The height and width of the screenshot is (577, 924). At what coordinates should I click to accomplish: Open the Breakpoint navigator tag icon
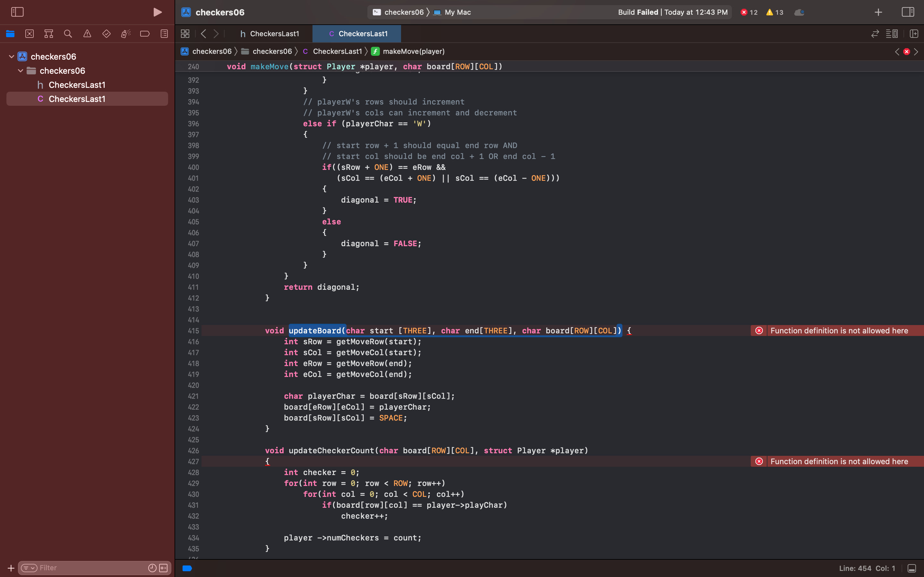144,34
